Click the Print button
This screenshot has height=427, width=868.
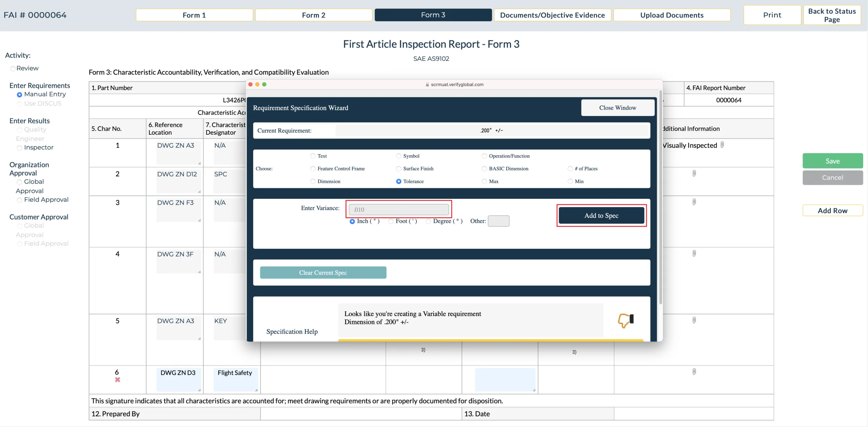click(772, 15)
